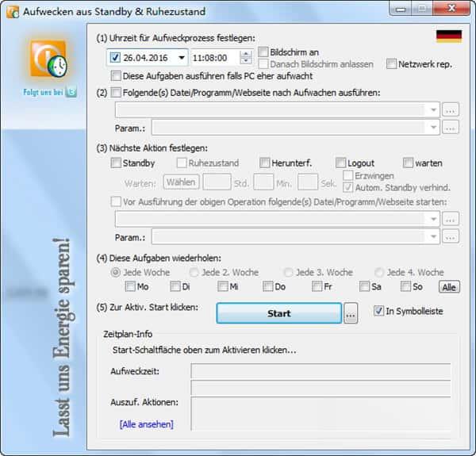Minimize the window from the title bar
The image size is (476, 456).
click(x=401, y=9)
